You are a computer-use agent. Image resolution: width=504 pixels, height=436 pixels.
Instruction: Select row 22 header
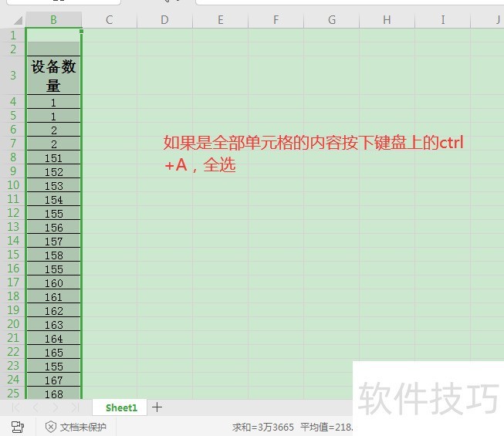(x=13, y=351)
